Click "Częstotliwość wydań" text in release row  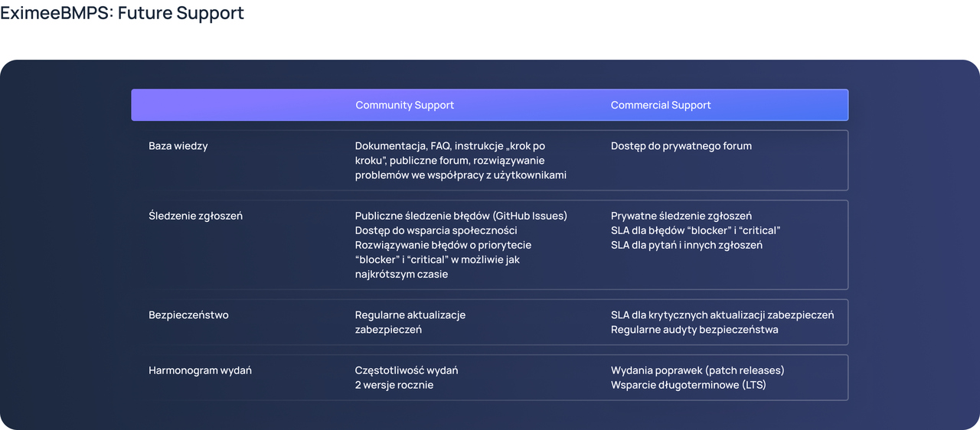tap(407, 370)
